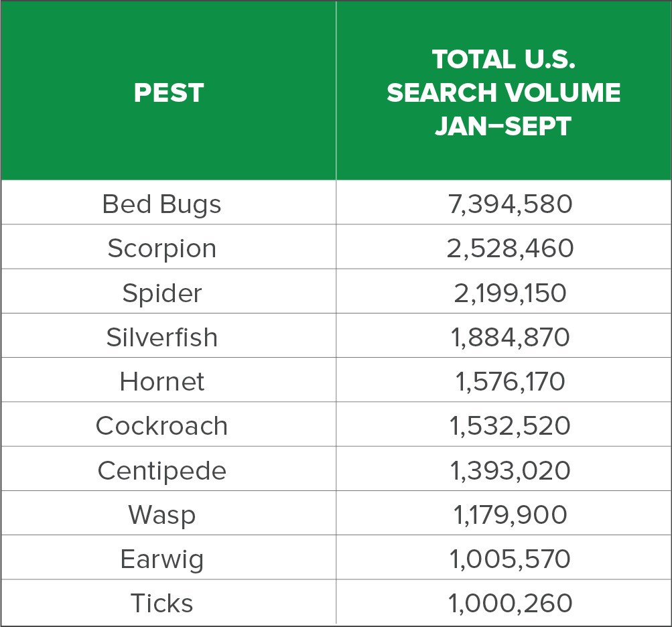Click the Spider pest name
672x627 pixels.
tap(161, 293)
